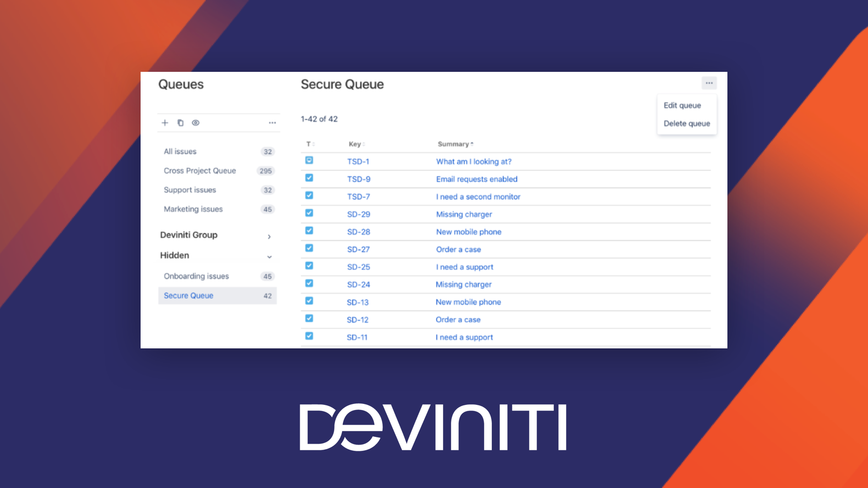
Task: Click task type icon for SD-27
Action: click(x=309, y=248)
